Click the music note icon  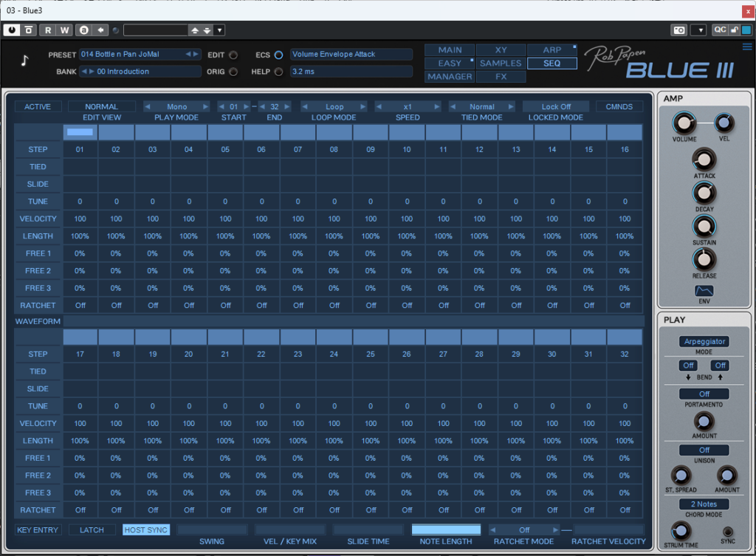point(24,61)
